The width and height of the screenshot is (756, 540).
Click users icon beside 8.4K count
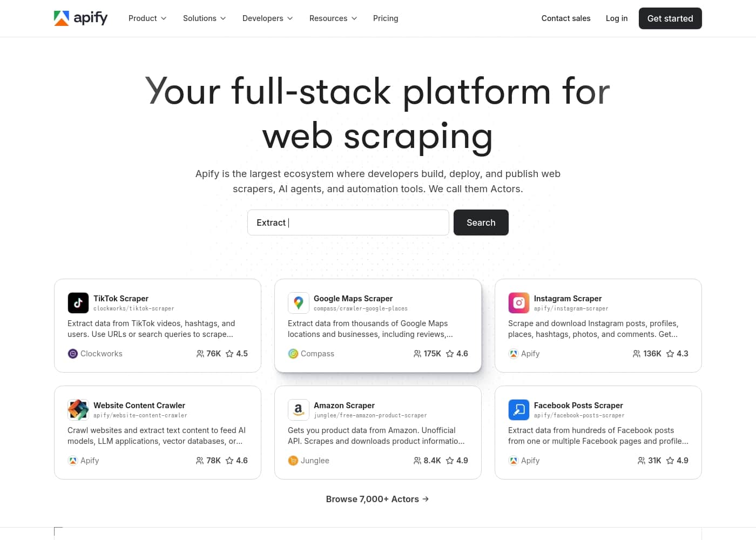pos(417,461)
